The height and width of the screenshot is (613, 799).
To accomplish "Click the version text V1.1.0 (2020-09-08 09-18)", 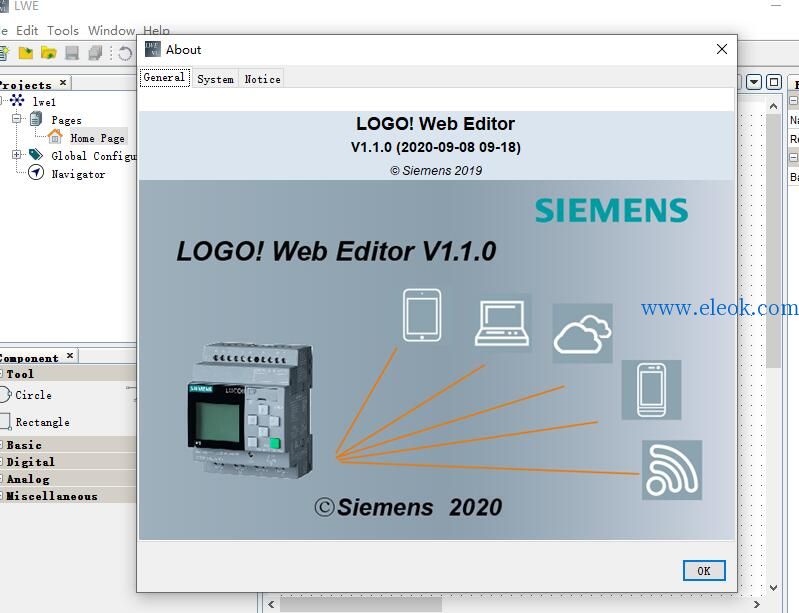I will (436, 147).
